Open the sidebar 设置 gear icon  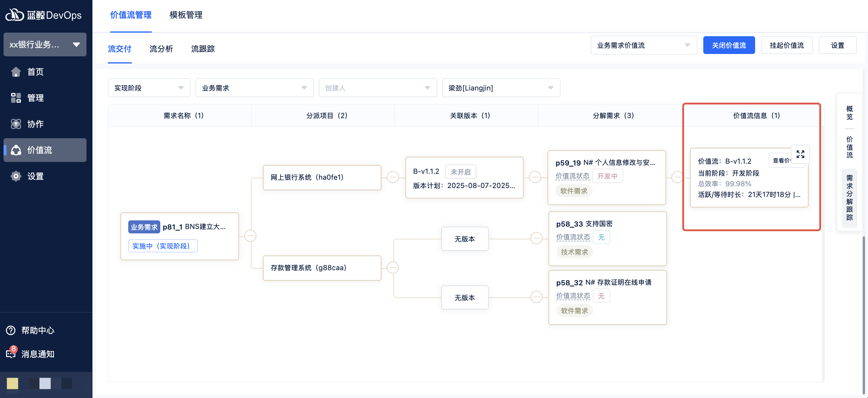click(16, 176)
